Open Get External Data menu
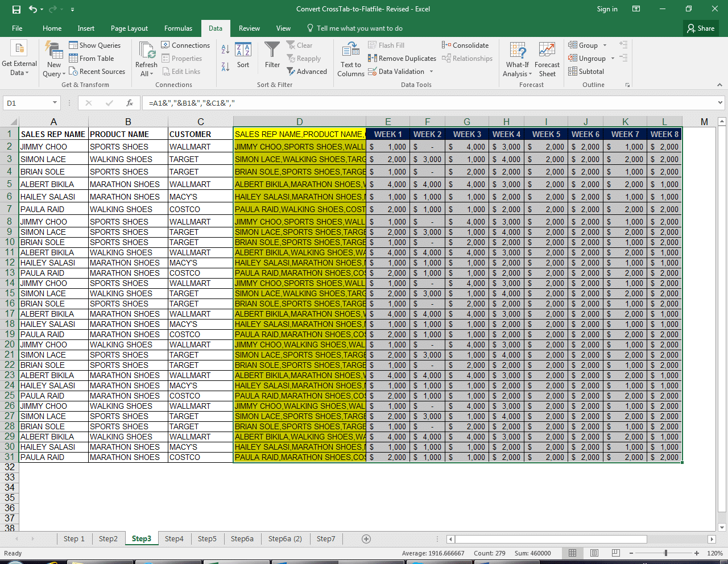Viewport: 728px width, 564px height. [19, 59]
